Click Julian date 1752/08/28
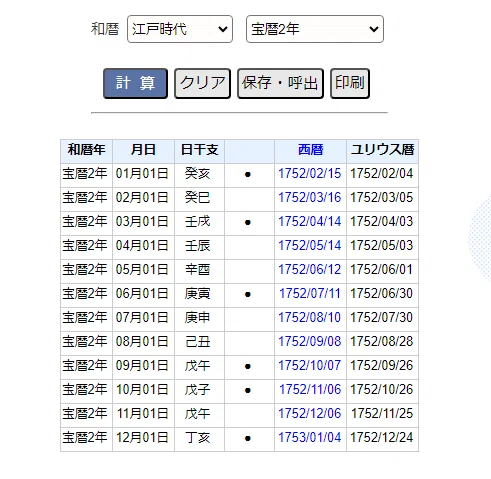The height and width of the screenshot is (479, 491). [382, 342]
